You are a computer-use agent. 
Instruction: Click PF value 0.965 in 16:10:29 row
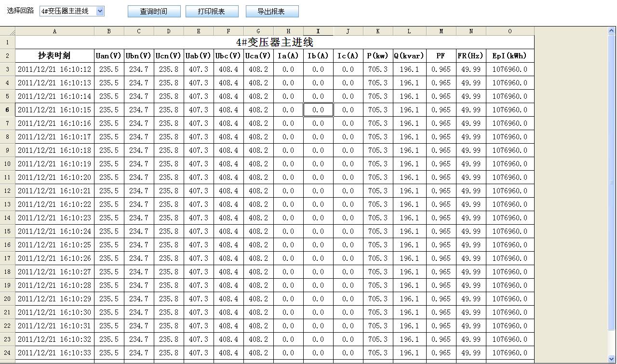tap(441, 299)
